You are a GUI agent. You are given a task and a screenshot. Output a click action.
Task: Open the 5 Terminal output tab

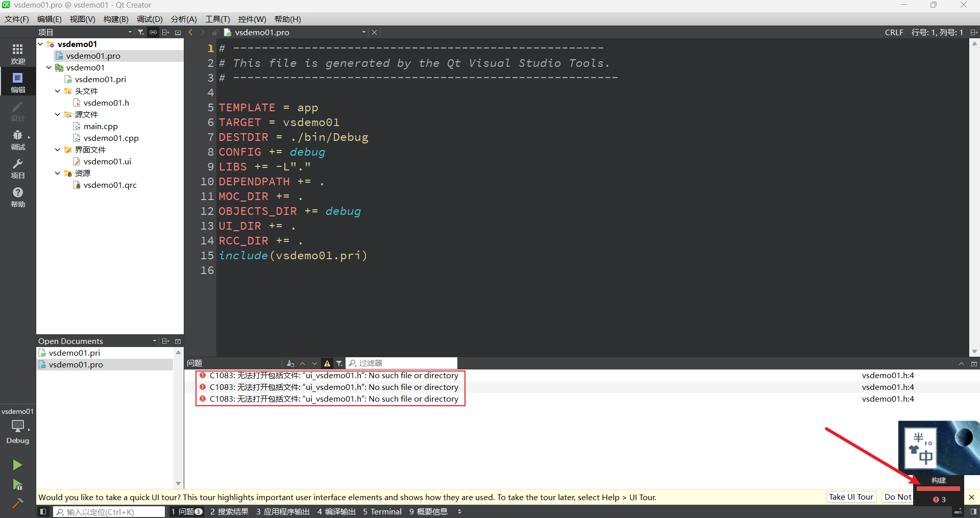(382, 511)
